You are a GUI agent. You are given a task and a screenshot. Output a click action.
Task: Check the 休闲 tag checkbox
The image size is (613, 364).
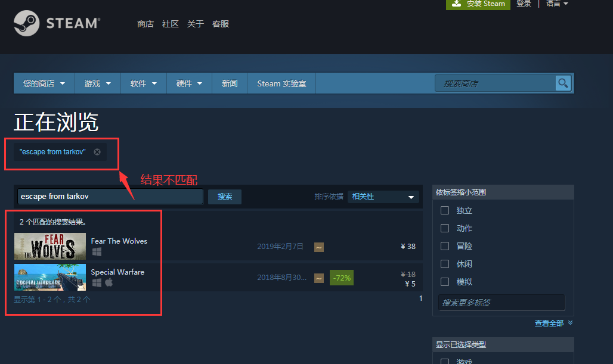445,264
